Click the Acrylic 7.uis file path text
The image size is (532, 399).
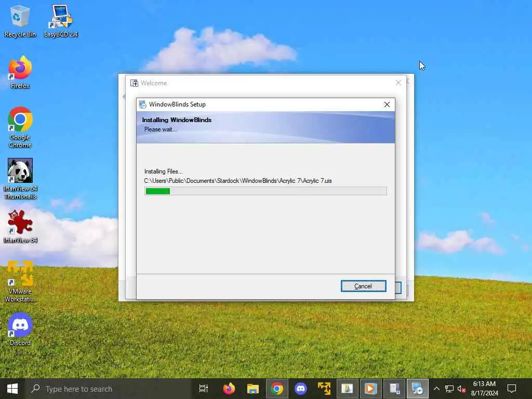[238, 181]
